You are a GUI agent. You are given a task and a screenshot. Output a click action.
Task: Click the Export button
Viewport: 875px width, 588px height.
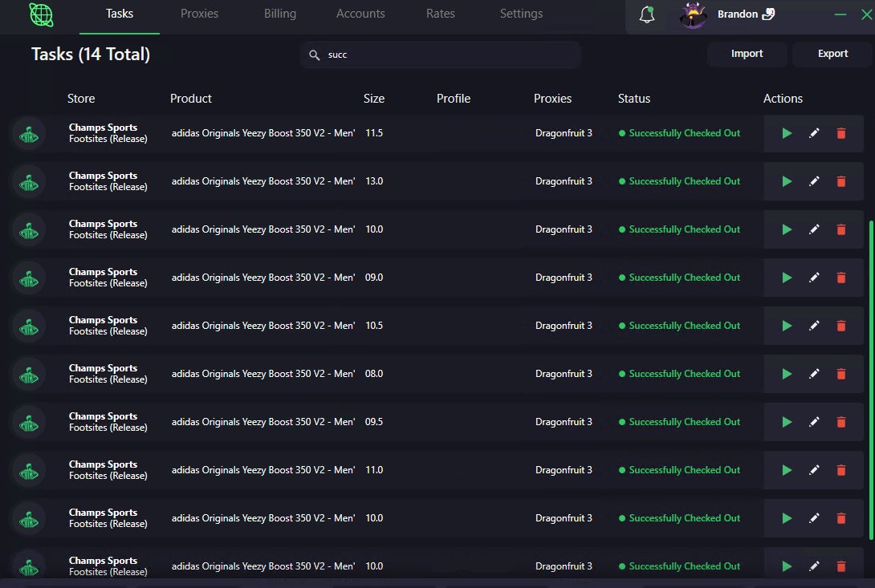point(832,54)
